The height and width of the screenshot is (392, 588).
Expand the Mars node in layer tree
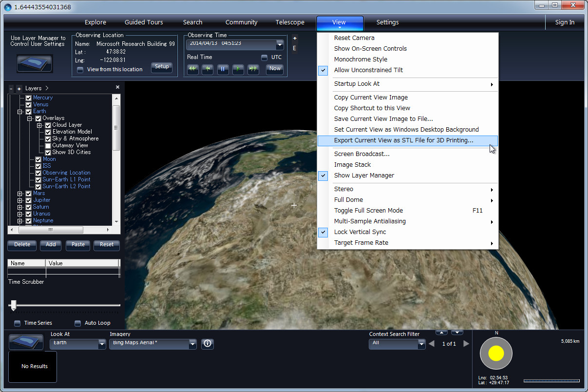[20, 194]
